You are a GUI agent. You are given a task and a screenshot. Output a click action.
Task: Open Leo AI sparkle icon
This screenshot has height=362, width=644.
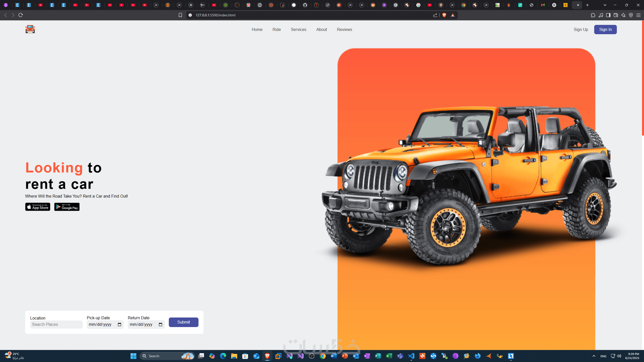click(x=623, y=15)
